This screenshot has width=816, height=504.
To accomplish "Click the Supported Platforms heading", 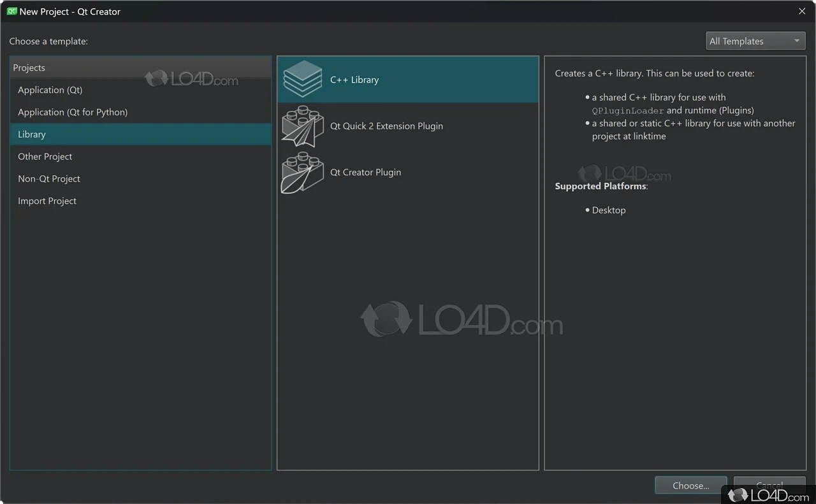I will pos(601,186).
